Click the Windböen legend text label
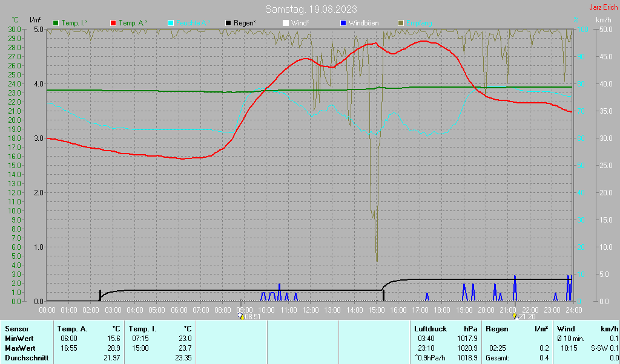This screenshot has height=364, width=620. (x=363, y=23)
